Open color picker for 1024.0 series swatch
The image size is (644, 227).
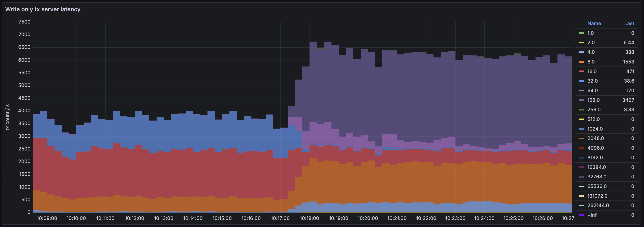tap(581, 129)
